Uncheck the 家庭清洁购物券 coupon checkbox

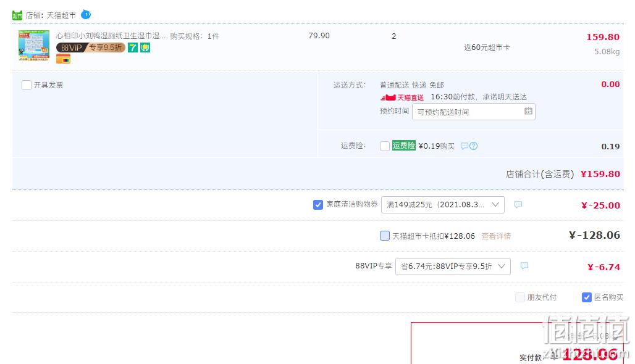(318, 205)
